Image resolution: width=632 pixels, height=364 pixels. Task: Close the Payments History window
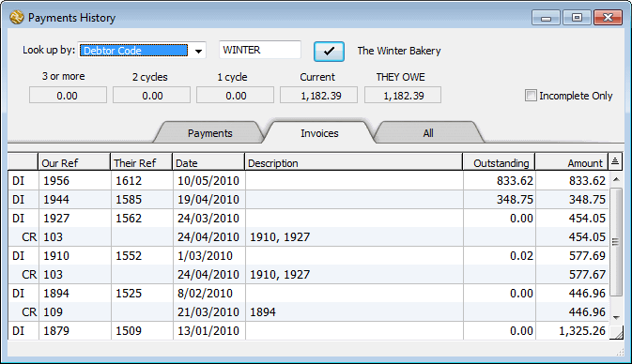click(608, 18)
